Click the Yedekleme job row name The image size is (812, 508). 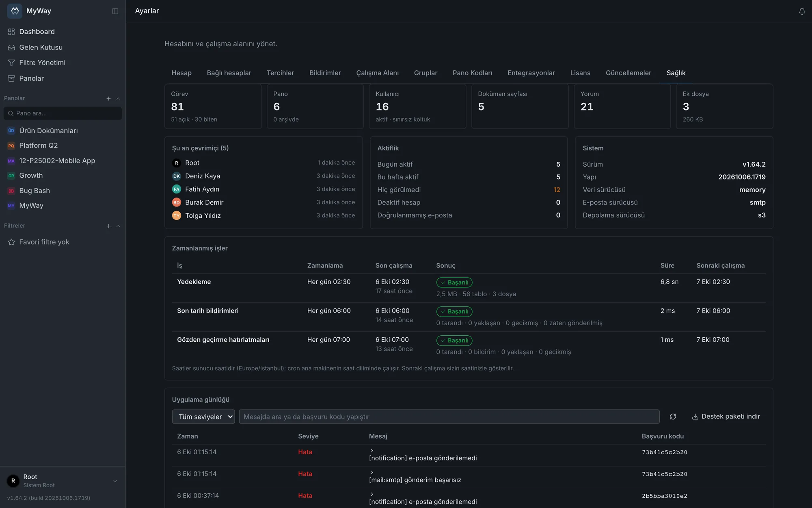click(194, 282)
